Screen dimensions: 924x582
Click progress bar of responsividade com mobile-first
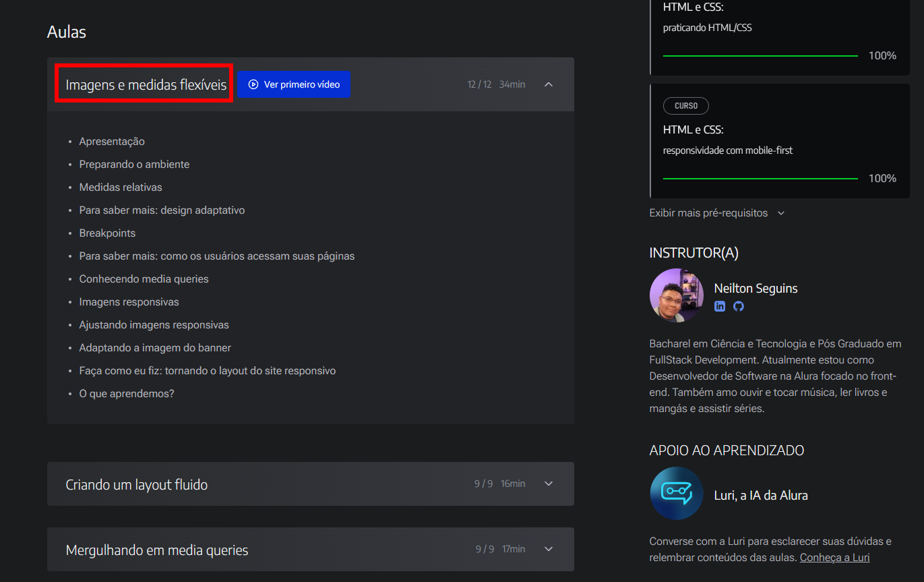[x=760, y=179]
